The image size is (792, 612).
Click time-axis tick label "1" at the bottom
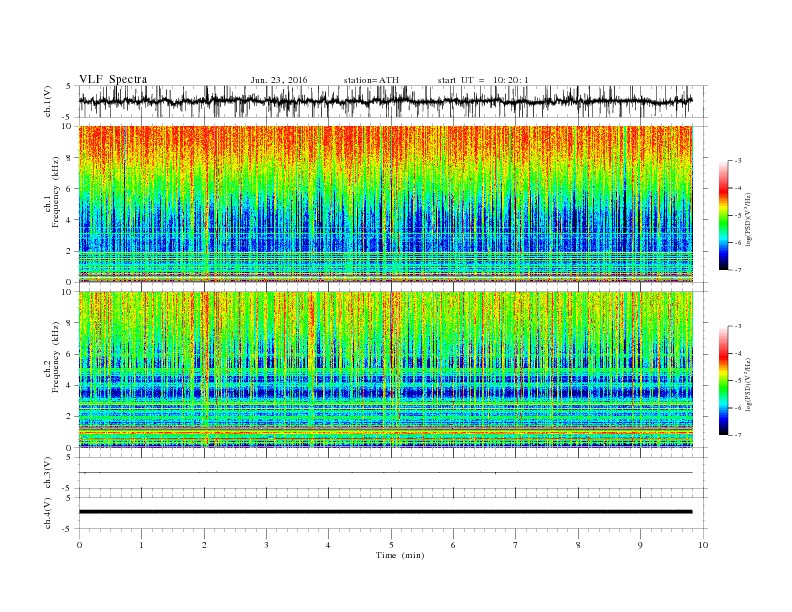[141, 545]
